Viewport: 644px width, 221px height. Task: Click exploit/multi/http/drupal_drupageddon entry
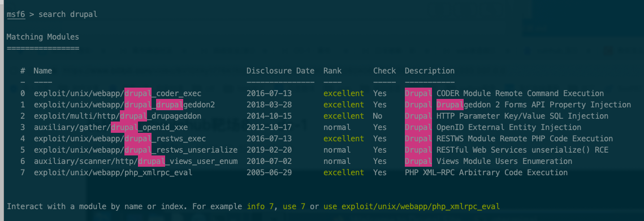click(118, 116)
